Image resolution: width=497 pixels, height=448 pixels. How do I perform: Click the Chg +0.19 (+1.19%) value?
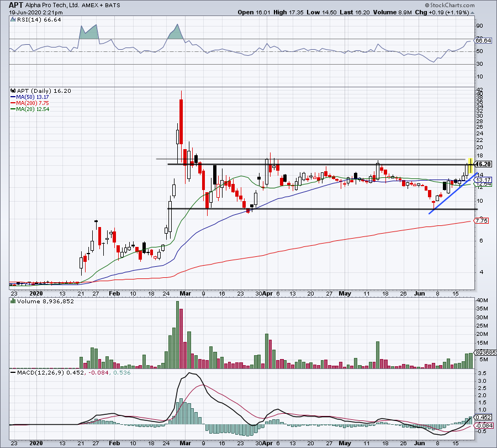pos(442,12)
